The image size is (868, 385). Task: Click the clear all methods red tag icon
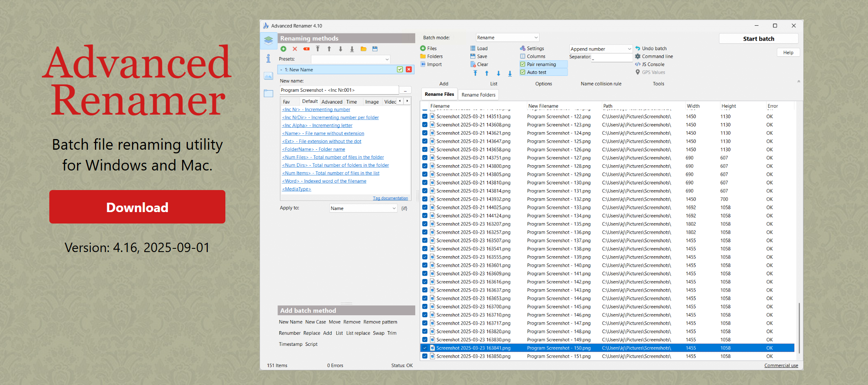pyautogui.click(x=306, y=49)
